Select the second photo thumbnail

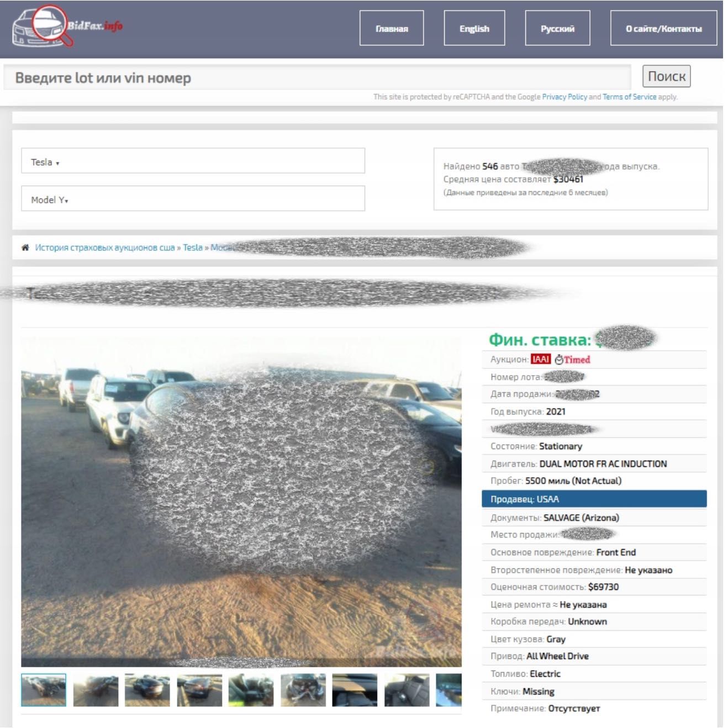click(x=96, y=690)
